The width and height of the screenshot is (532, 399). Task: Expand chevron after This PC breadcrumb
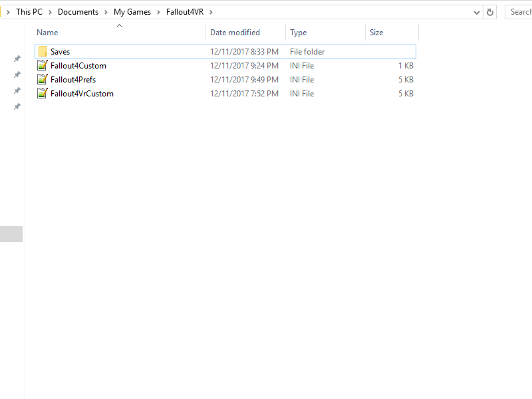50,12
